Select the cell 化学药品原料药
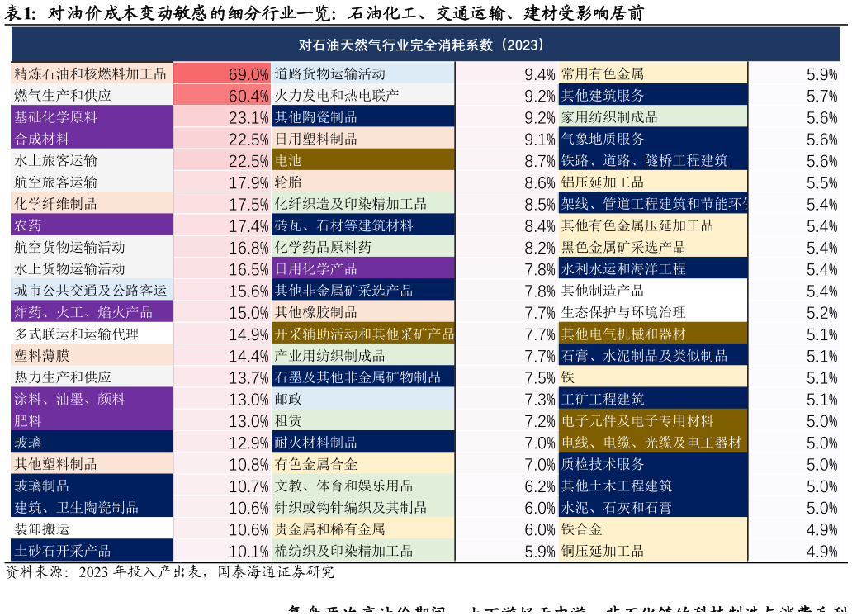The image size is (852, 616). pos(363,248)
